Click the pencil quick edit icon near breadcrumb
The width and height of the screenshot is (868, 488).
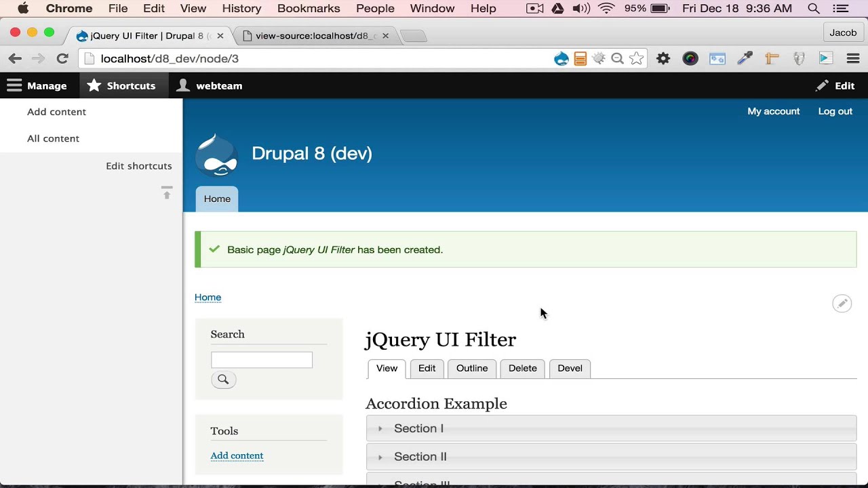[x=842, y=304]
